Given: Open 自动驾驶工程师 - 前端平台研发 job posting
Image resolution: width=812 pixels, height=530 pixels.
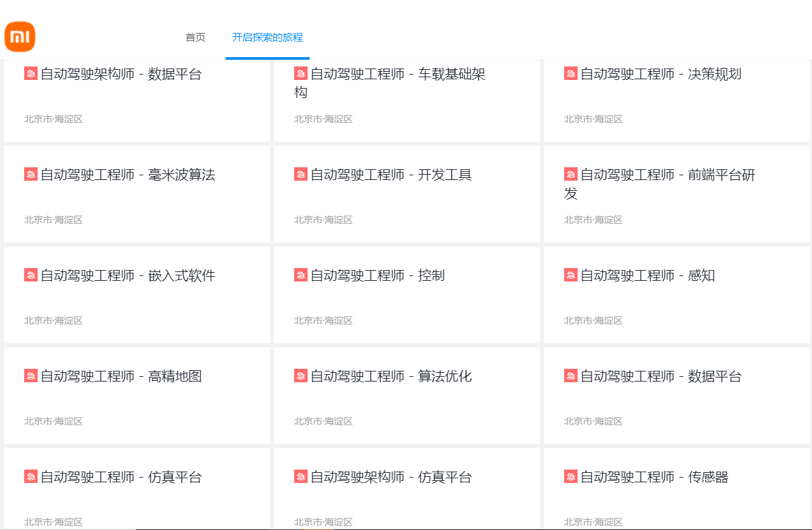Looking at the screenshot, I should [667, 175].
